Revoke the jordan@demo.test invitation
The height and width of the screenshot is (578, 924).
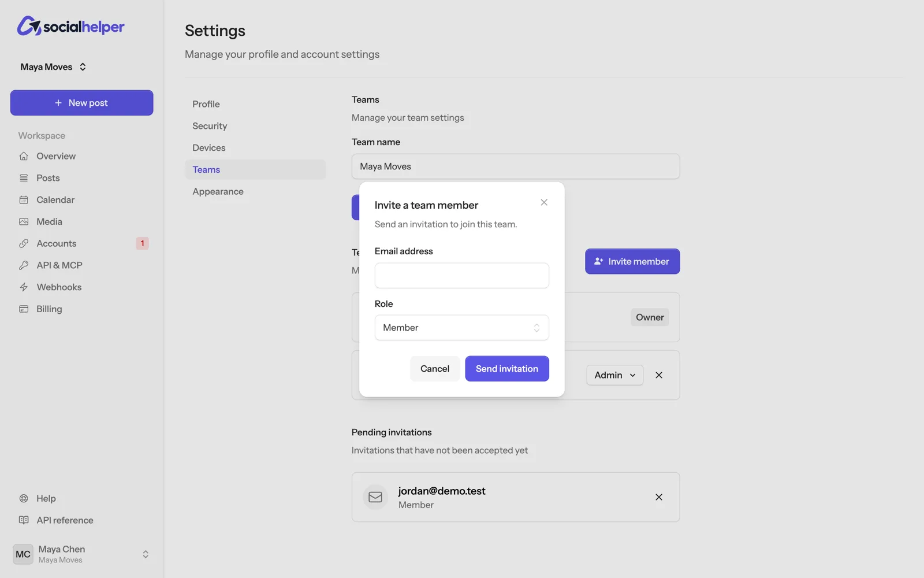[x=659, y=497]
